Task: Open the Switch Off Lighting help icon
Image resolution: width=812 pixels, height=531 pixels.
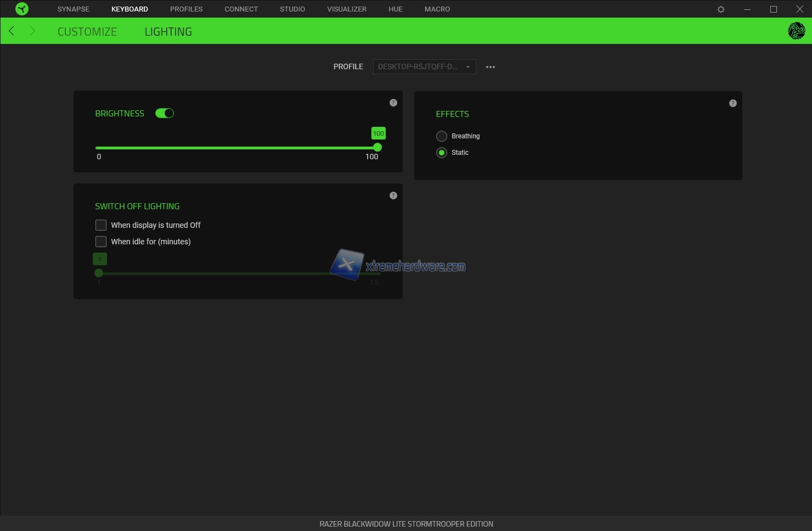Action: tap(393, 195)
